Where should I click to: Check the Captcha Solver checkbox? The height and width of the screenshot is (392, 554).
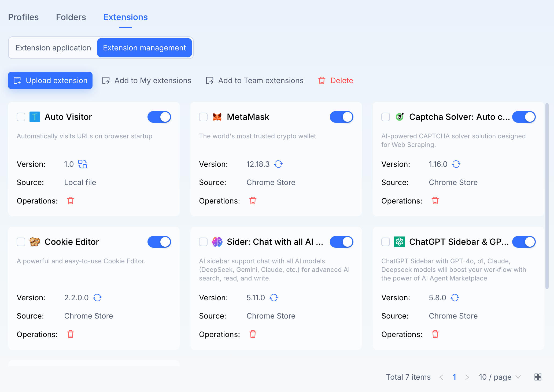click(x=386, y=117)
